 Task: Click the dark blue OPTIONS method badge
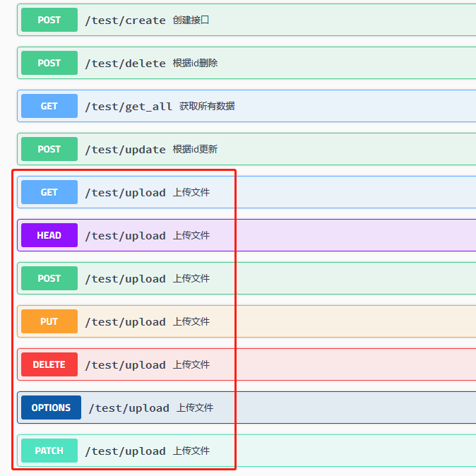[51, 407]
